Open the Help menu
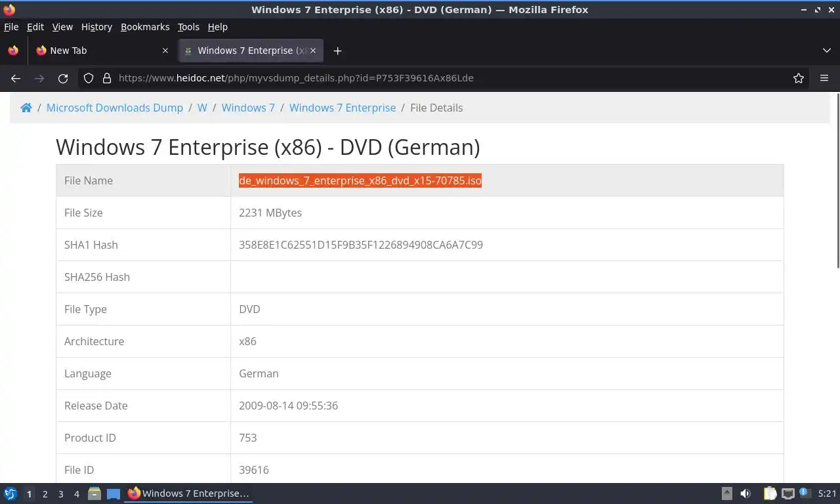 [x=218, y=27]
